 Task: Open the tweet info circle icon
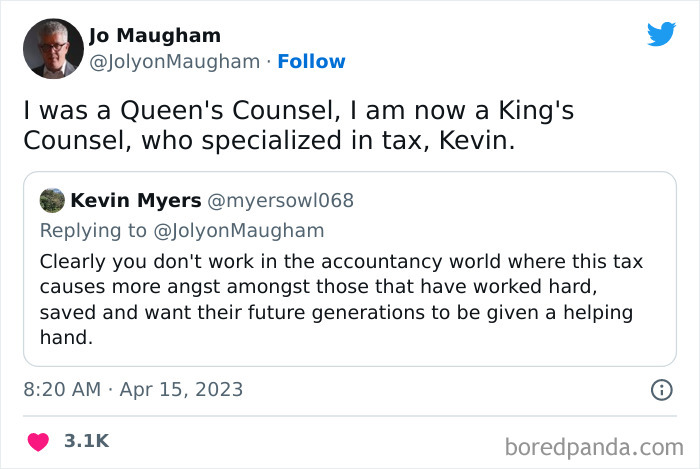pos(661,390)
